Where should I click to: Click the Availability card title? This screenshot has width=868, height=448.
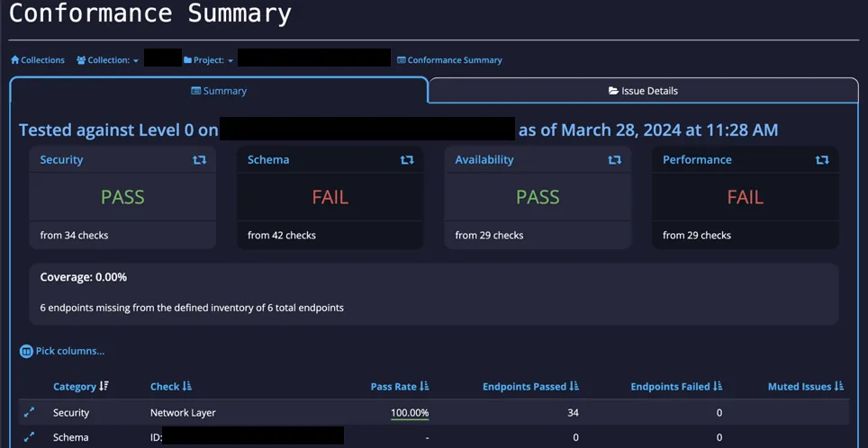[x=484, y=160]
